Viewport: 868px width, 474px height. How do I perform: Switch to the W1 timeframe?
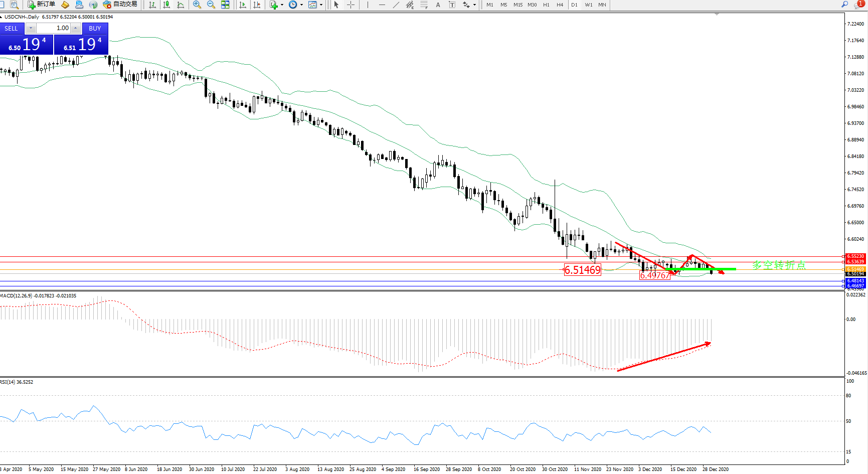589,5
